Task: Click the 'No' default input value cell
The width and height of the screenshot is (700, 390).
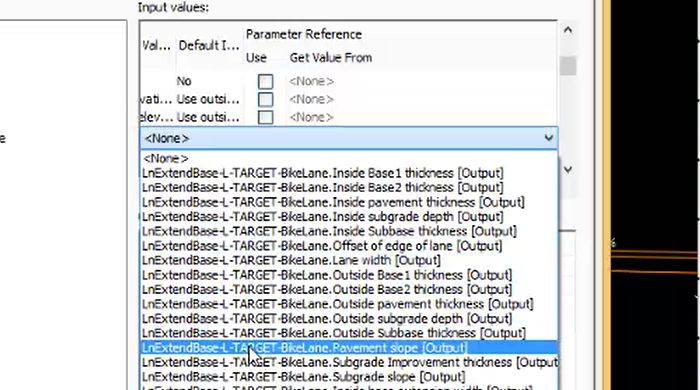Action: point(184,81)
